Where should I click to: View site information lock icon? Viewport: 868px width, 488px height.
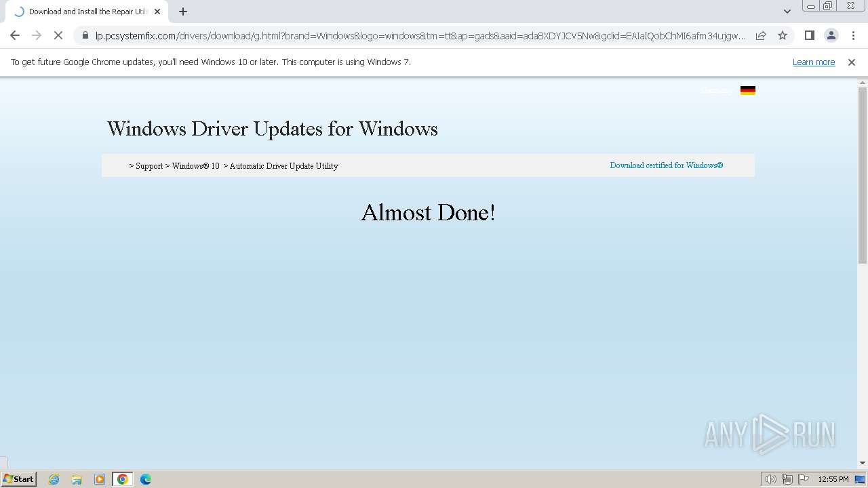click(85, 35)
